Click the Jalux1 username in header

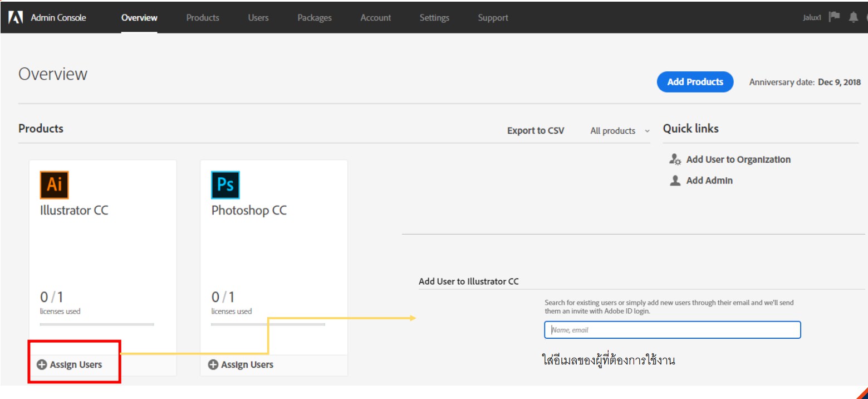tap(812, 18)
